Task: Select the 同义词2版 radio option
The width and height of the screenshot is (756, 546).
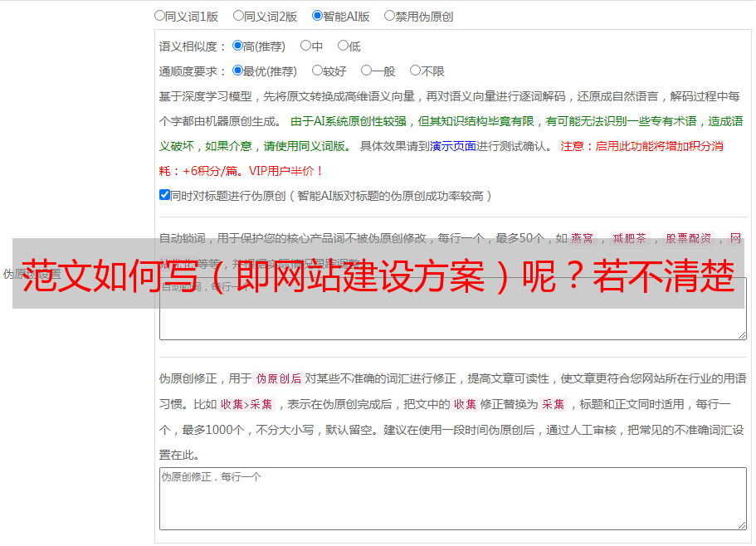Action: coord(238,16)
